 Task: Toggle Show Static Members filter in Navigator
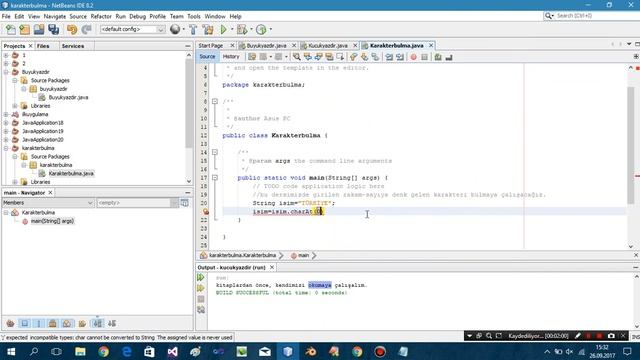pos(39,324)
